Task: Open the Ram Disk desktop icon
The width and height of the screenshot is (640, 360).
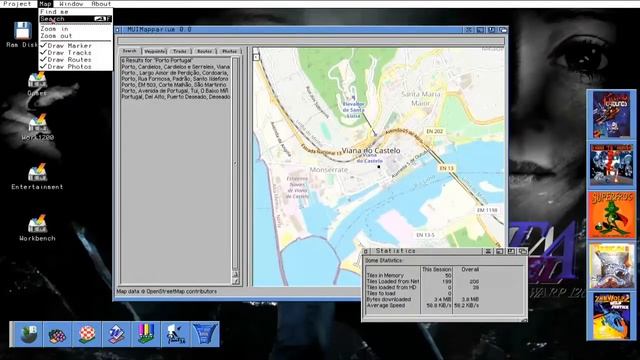Action: tap(22, 31)
